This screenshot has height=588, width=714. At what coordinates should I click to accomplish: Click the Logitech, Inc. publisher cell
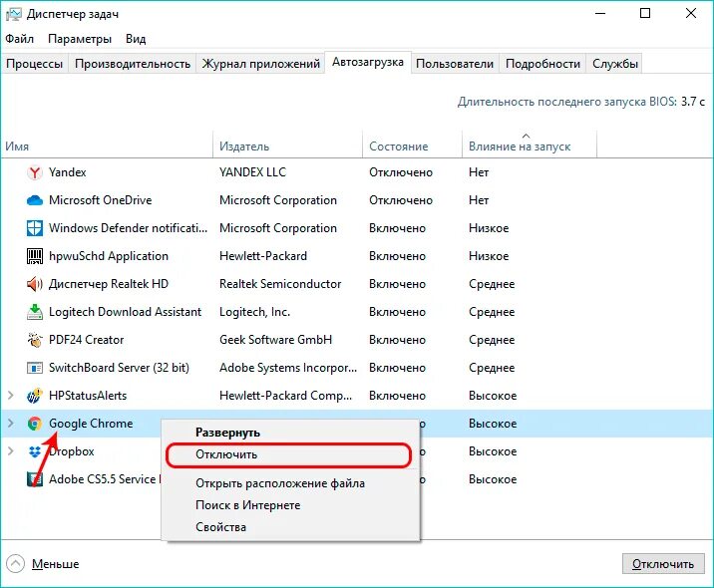pyautogui.click(x=254, y=312)
